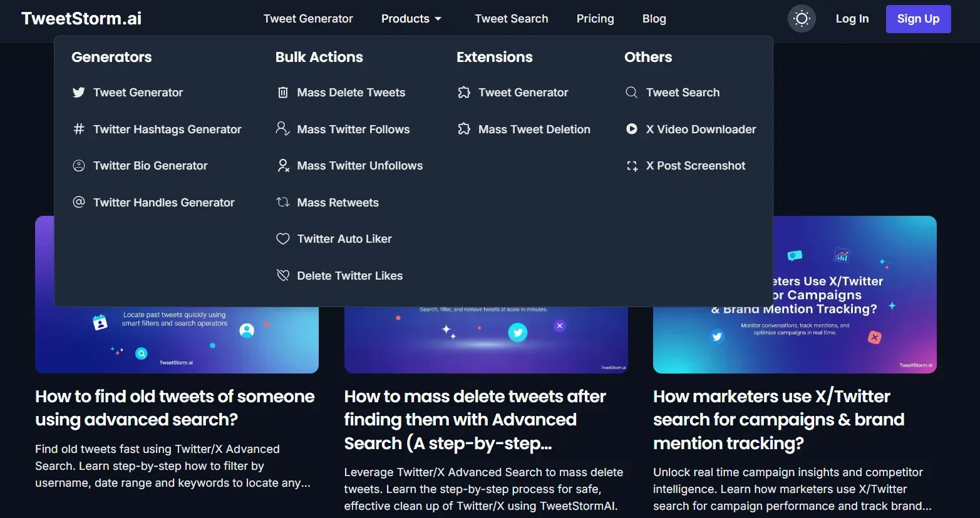Click the crossed heart icon for Delete Twitter Likes
The image size is (980, 518).
283,275
